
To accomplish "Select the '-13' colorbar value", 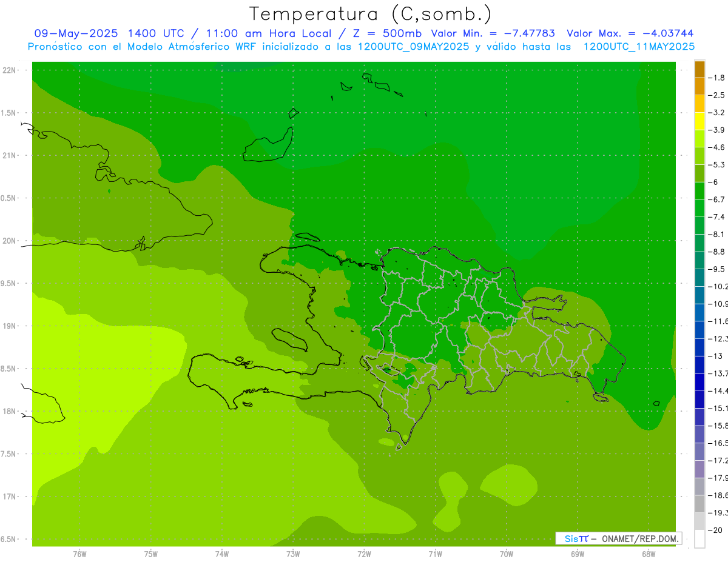I will pos(716,356).
